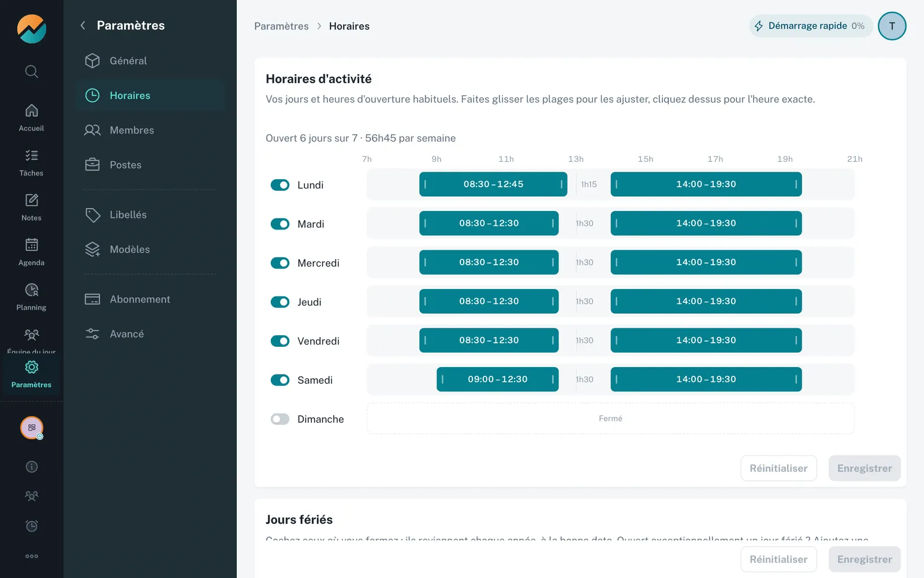
Task: Click the info circle icon
Action: pyautogui.click(x=32, y=466)
